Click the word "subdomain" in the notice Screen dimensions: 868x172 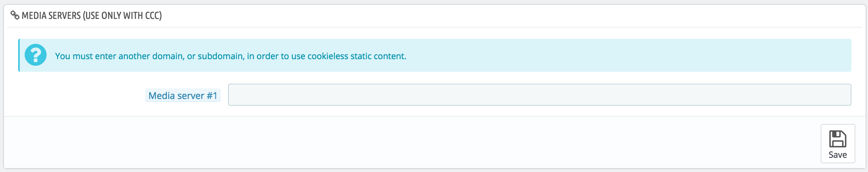(x=220, y=56)
